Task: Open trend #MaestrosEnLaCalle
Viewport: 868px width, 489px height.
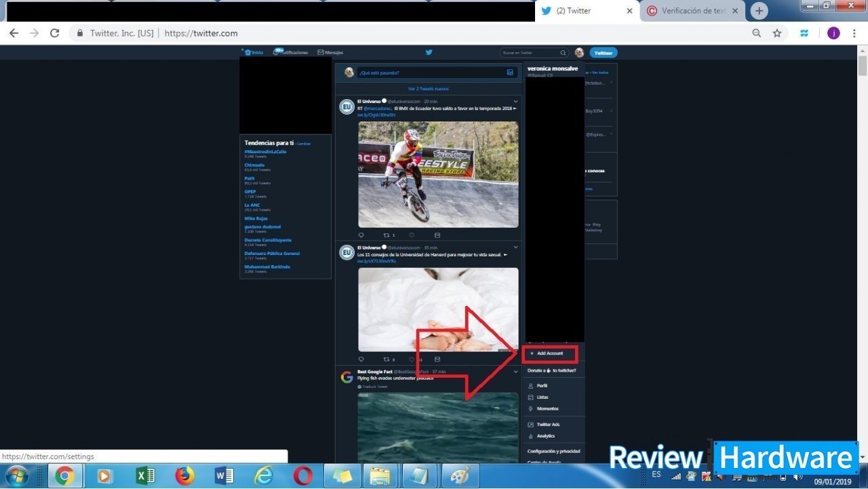Action: pyautogui.click(x=265, y=152)
